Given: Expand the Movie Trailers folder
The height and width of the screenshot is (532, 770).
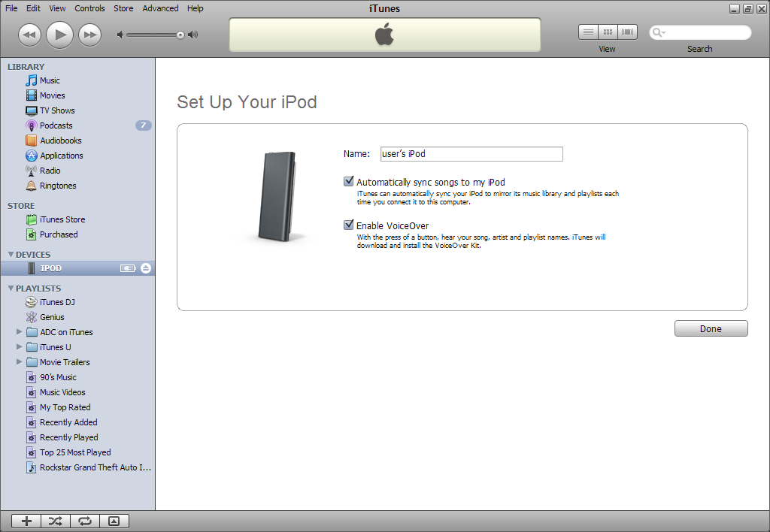Looking at the screenshot, I should point(19,361).
